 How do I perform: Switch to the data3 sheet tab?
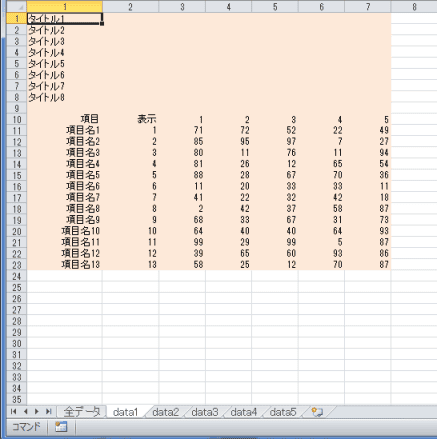pyautogui.click(x=205, y=412)
